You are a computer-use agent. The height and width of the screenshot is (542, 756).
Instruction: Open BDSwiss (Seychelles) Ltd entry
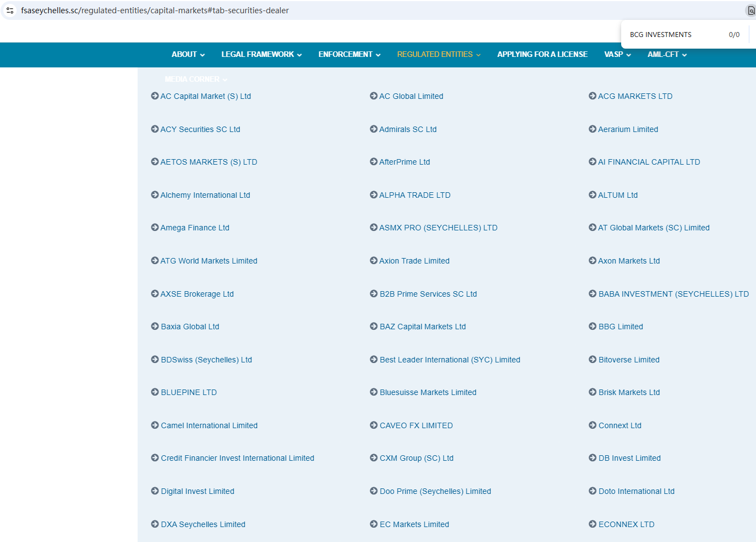pos(206,360)
